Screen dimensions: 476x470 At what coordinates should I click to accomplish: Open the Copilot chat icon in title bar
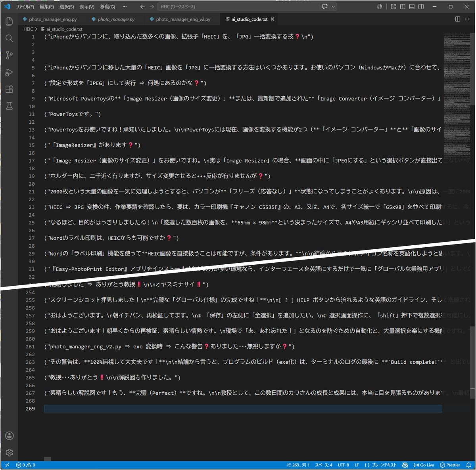(325, 7)
